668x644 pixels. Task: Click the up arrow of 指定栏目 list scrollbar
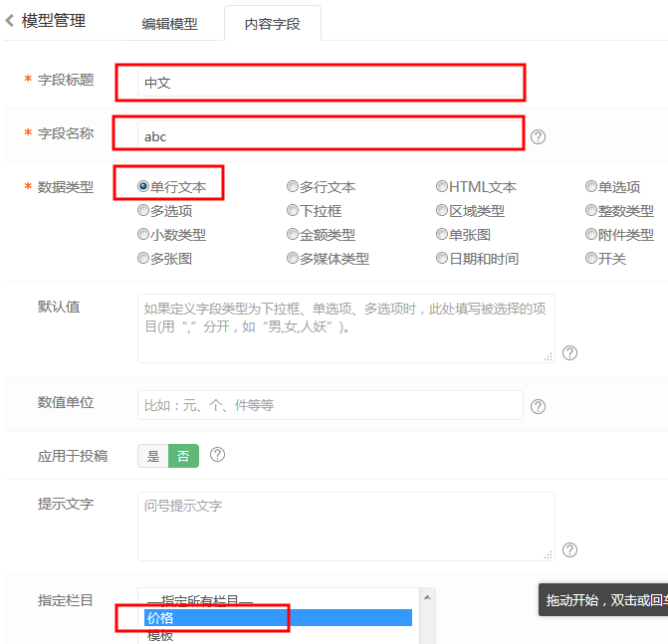coord(427,597)
